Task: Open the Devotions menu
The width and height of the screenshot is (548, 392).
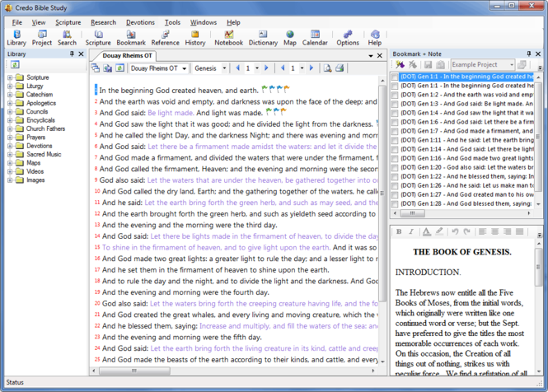Action: point(140,22)
